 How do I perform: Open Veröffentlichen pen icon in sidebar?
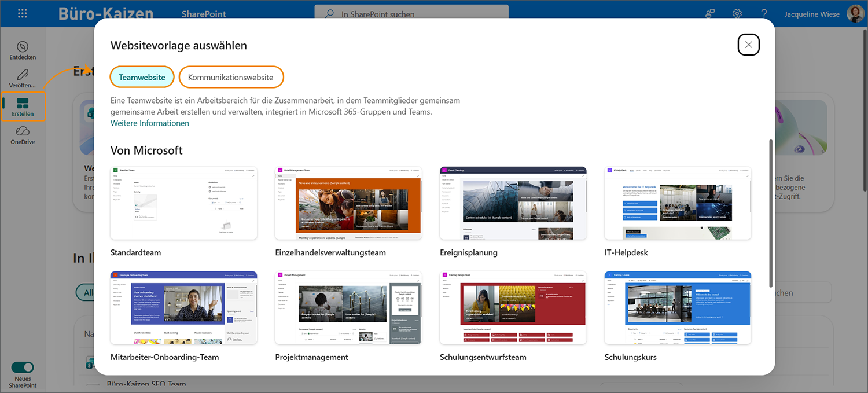[23, 78]
